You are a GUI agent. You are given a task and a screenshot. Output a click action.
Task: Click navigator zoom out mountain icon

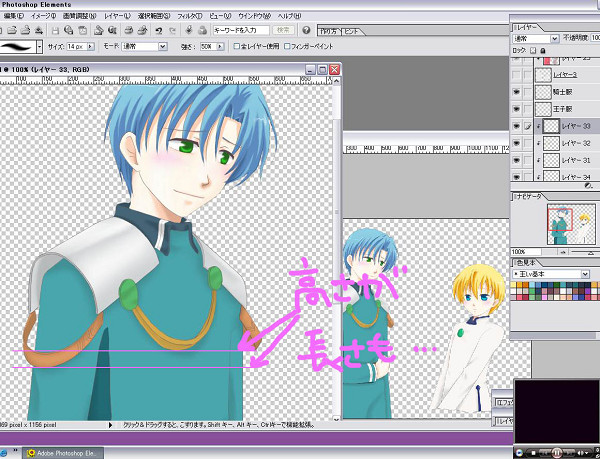(563, 252)
